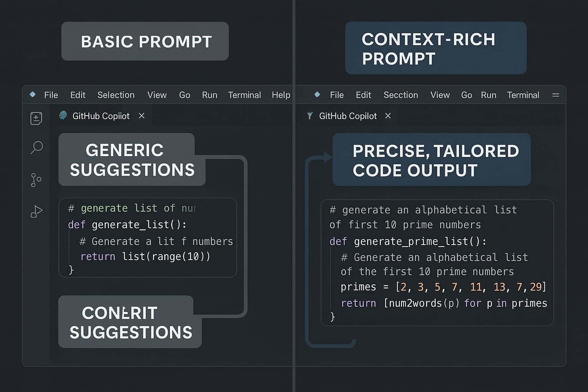Click the GENERIC SUGGESTIONS callout

(x=132, y=160)
